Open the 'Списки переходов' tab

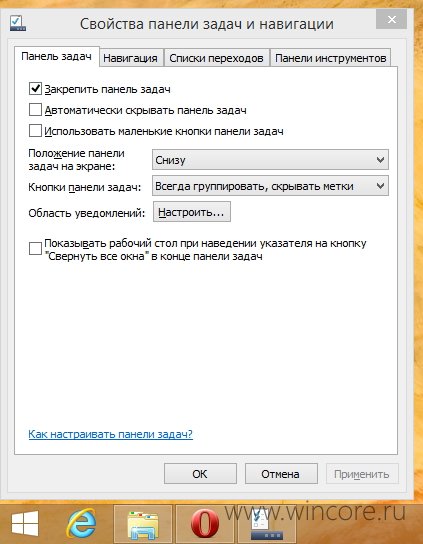[x=216, y=58]
